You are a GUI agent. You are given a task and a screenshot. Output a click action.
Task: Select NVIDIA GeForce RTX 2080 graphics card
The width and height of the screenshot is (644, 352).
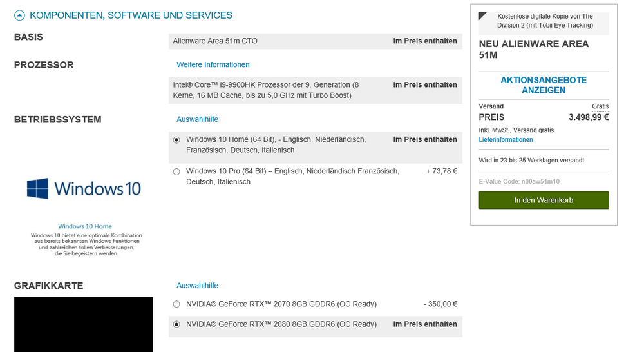(176, 324)
